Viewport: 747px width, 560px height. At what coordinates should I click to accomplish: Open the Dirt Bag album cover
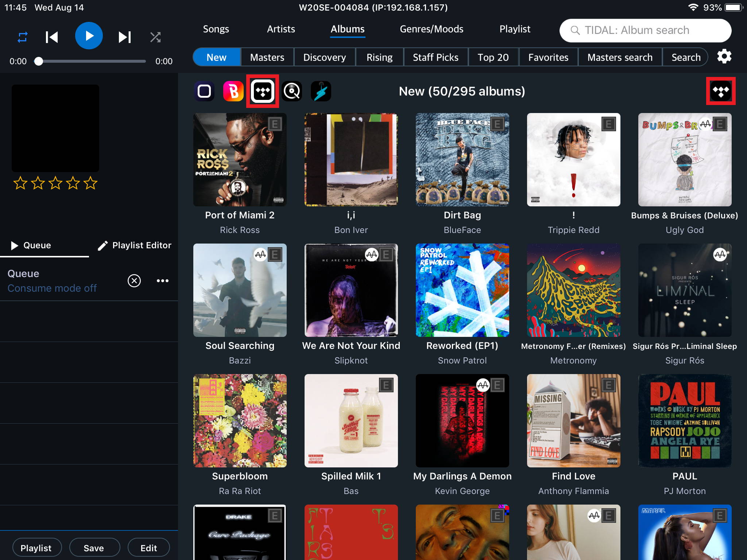[x=462, y=160]
